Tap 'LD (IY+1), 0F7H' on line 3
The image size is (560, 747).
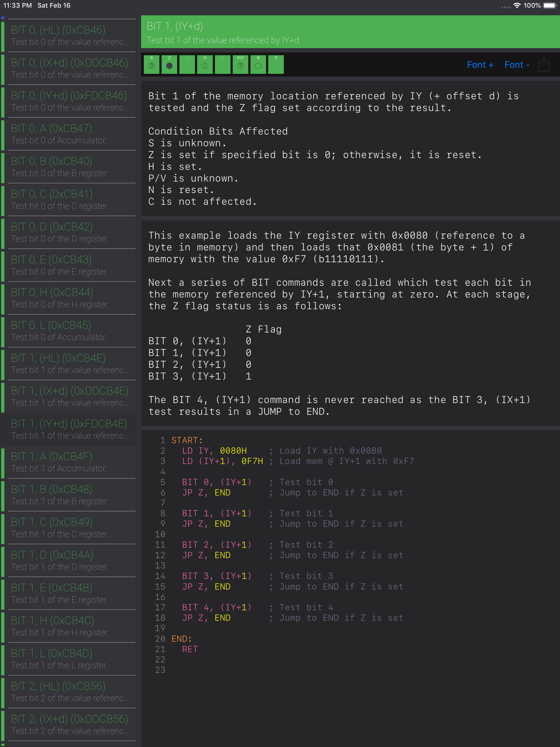pos(222,461)
